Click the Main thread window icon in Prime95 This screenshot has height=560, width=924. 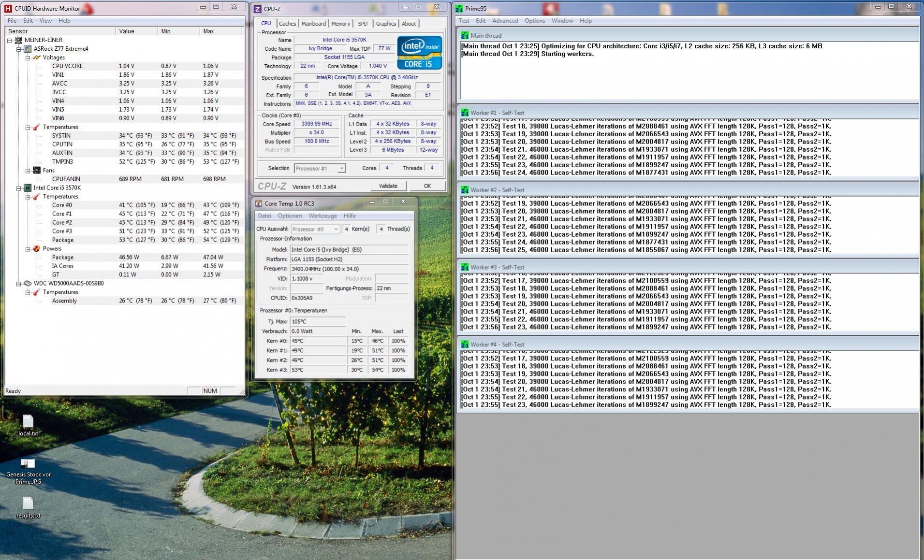[x=465, y=35]
